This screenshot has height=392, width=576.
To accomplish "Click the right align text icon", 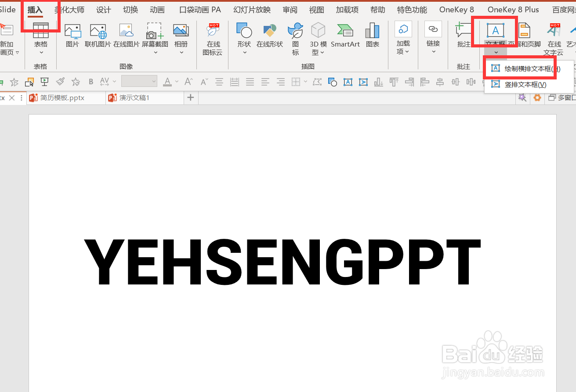I will point(281,82).
